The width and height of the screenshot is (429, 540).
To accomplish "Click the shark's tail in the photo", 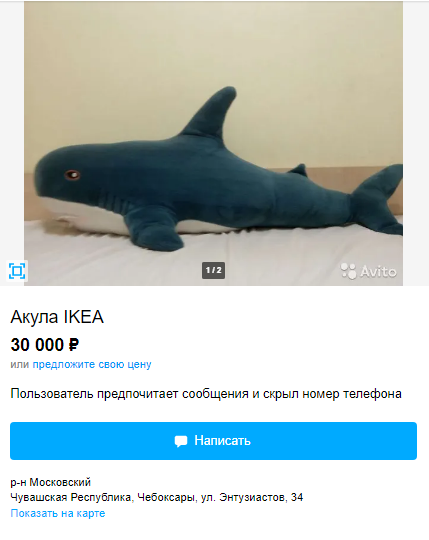I will [x=377, y=200].
